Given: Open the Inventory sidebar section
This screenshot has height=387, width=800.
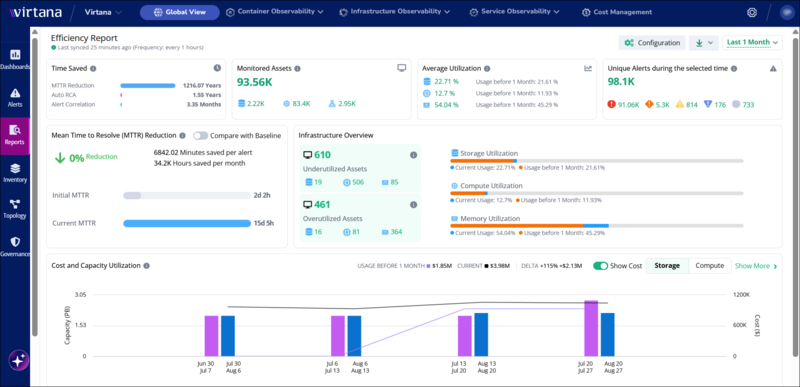Looking at the screenshot, I should [15, 173].
